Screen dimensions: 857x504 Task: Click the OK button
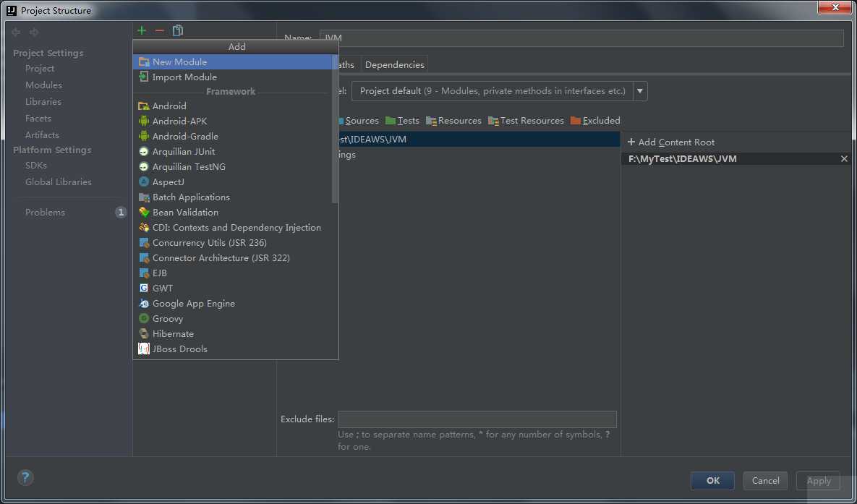[x=712, y=480]
